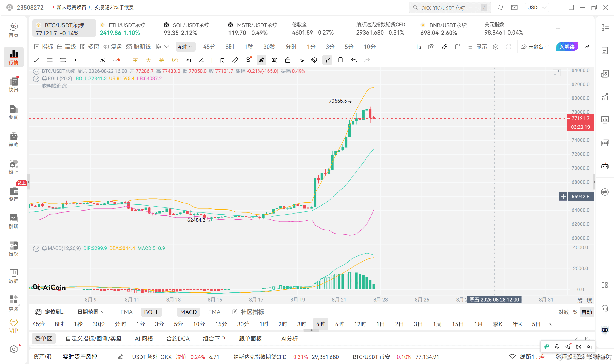Viewport: 614px width, 364px height.
Task: Collapse the MACD indicator legend
Action: click(x=36, y=249)
